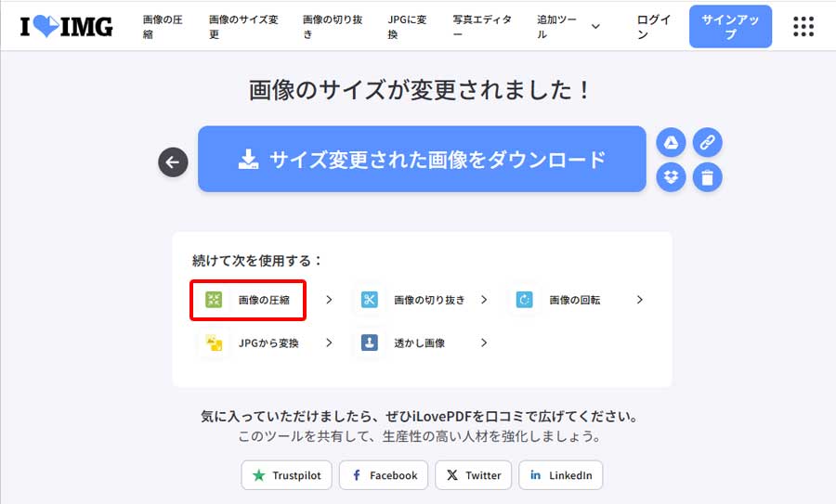836x504 pixels.
Task: Click the yellow convert from JPG icon
Action: point(214,342)
